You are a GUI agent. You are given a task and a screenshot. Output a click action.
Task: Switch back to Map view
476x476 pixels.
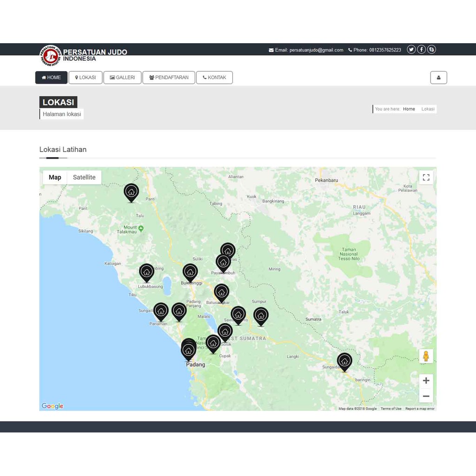tap(55, 177)
